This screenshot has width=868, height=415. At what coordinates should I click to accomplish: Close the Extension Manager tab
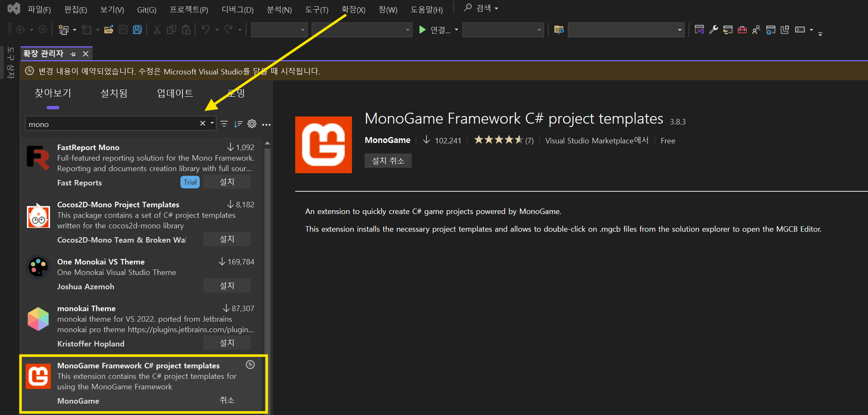tap(85, 54)
